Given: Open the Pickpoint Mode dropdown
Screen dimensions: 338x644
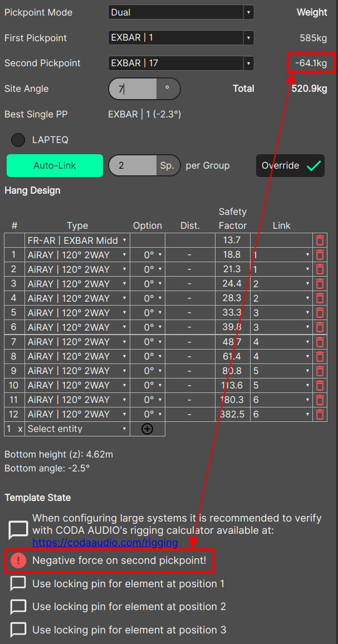Looking at the screenshot, I should click(x=181, y=12).
